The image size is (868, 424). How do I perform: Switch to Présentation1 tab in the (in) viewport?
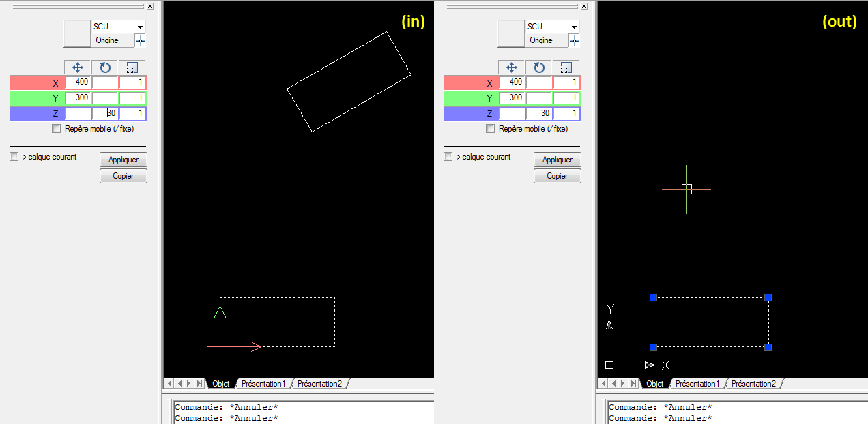coord(263,384)
